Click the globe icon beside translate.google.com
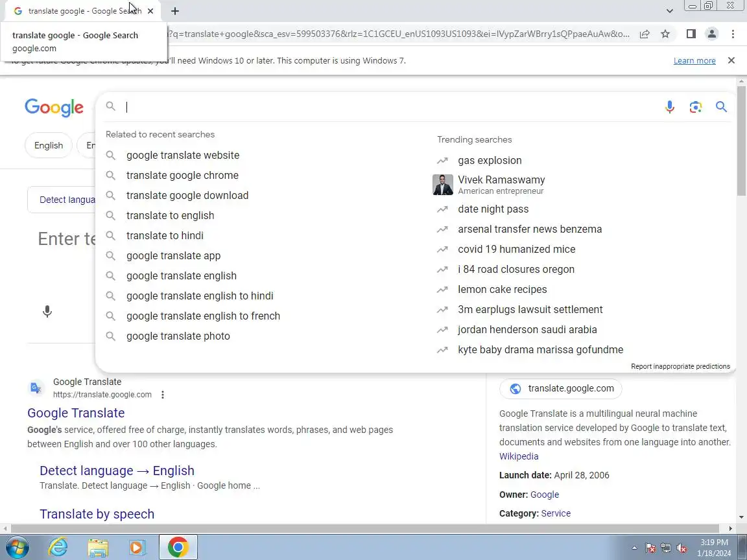747x560 pixels. click(x=515, y=389)
